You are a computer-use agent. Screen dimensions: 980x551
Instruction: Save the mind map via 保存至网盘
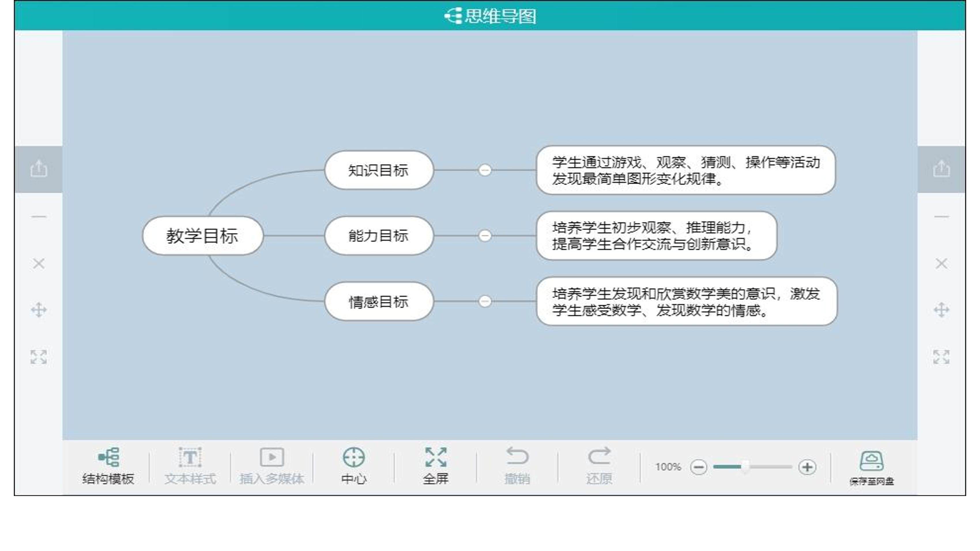tap(872, 468)
